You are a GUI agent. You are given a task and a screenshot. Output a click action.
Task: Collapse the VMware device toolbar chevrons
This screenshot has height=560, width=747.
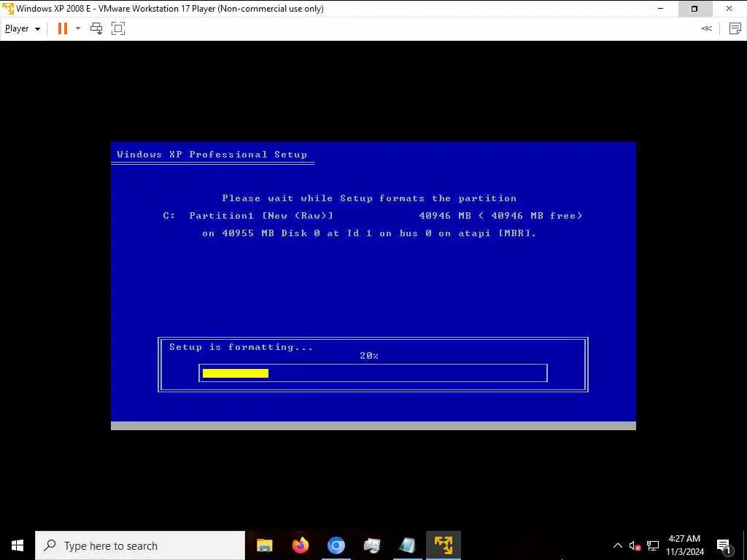coord(706,28)
